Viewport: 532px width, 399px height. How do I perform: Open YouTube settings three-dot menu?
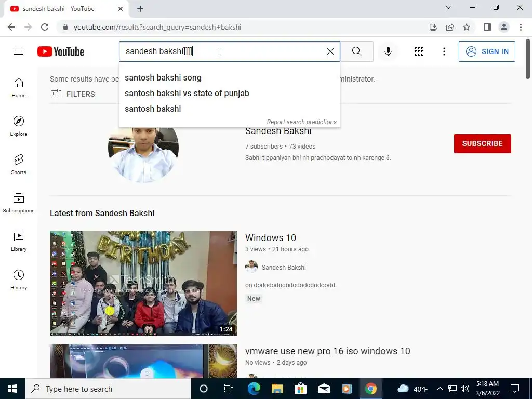[444, 51]
